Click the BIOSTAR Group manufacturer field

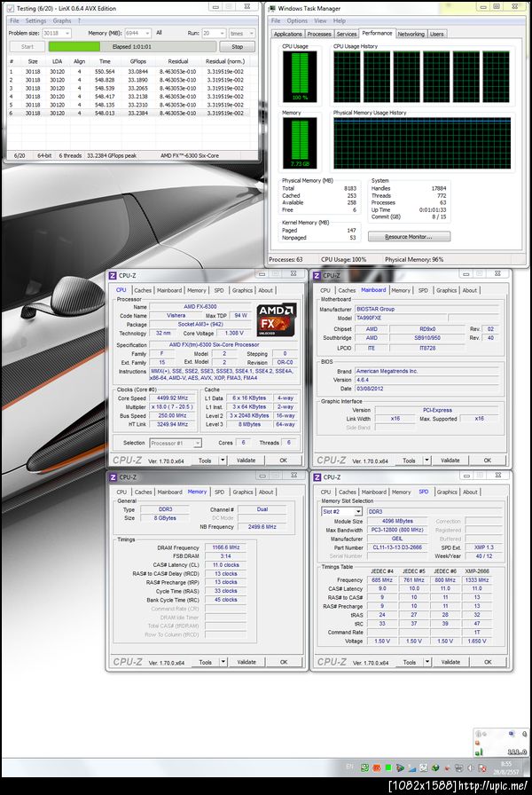[x=426, y=309]
